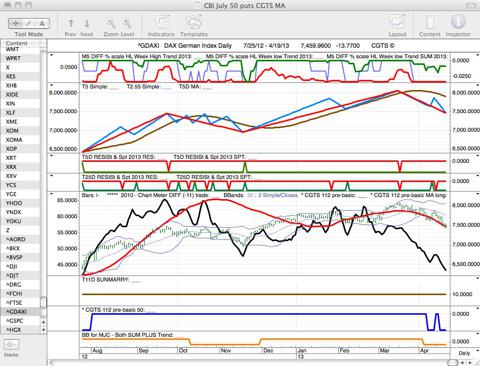This screenshot has height=366, width=480.
Task: Select ^DRG in the symbol list
Action: coord(21,284)
